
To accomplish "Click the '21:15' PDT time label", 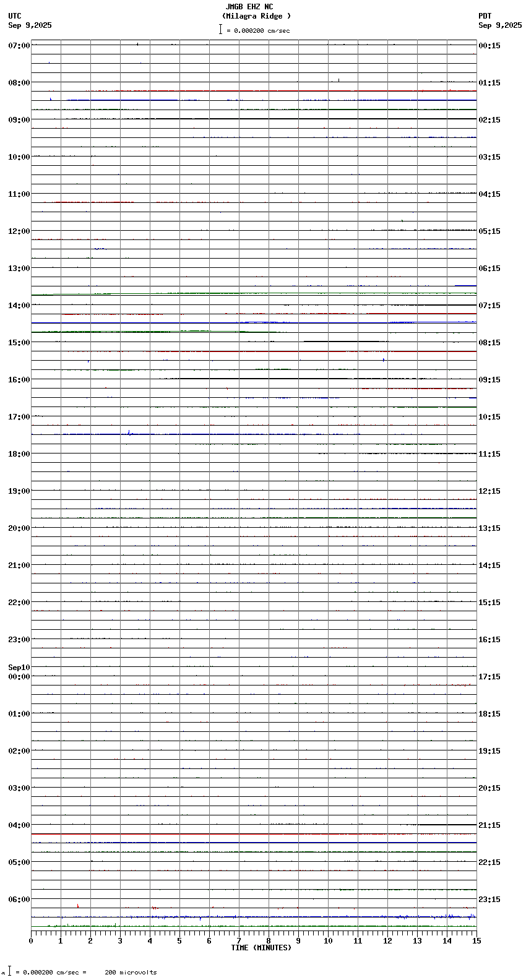I will coord(489,825).
